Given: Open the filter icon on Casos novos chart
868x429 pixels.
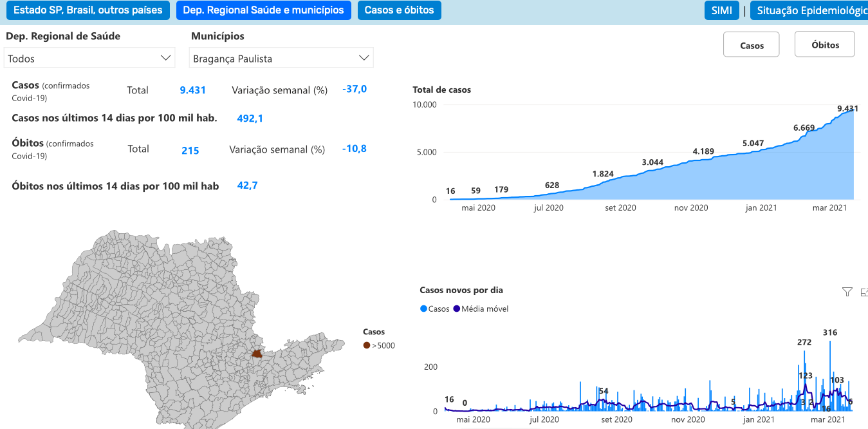Looking at the screenshot, I should (x=847, y=292).
